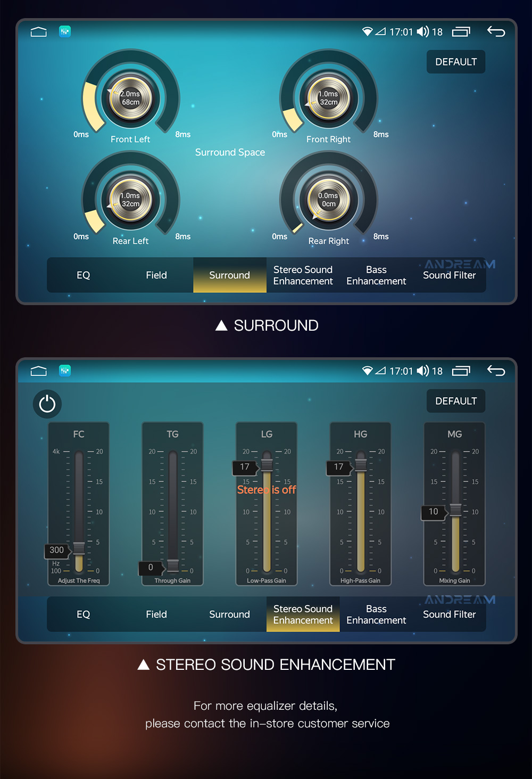The height and width of the screenshot is (779, 532).
Task: Click the Rear Right delay knob
Action: [x=329, y=200]
